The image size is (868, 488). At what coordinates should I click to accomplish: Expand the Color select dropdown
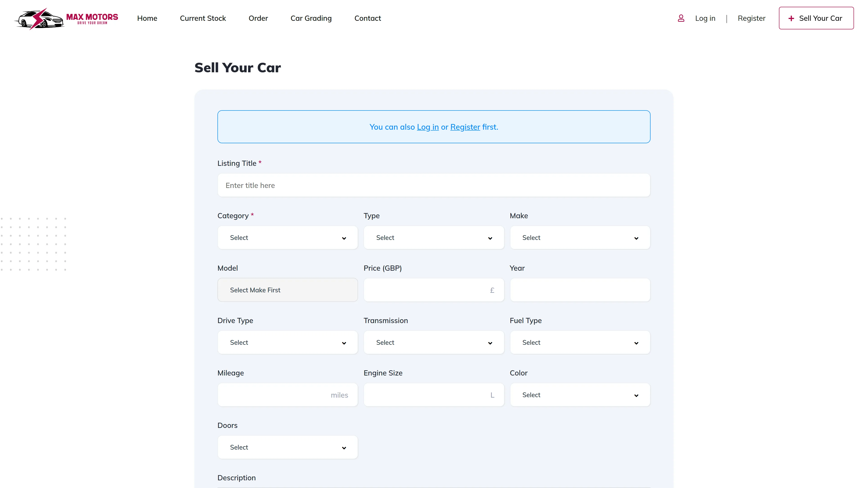tap(580, 395)
